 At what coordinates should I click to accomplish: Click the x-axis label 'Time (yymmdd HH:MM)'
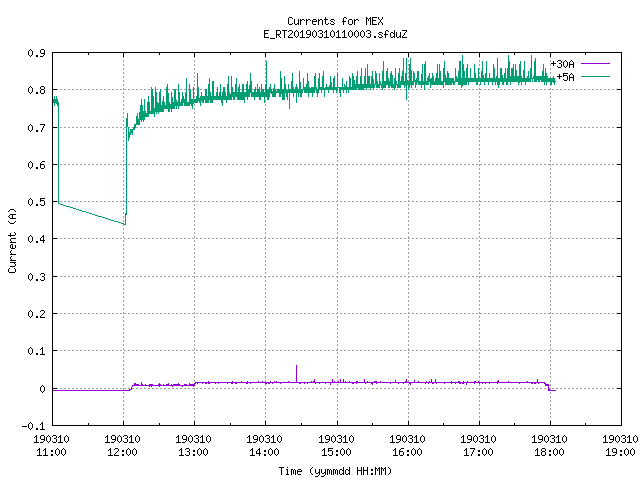pos(335,471)
